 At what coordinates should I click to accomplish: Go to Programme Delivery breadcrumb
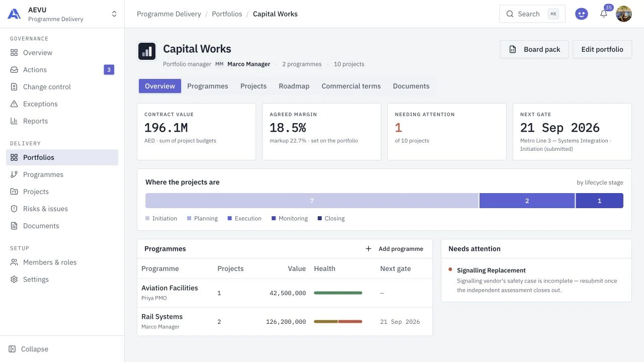[x=169, y=14]
